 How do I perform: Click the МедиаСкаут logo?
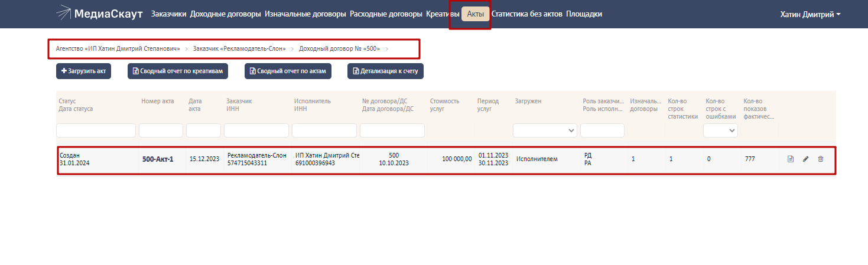pyautogui.click(x=99, y=14)
